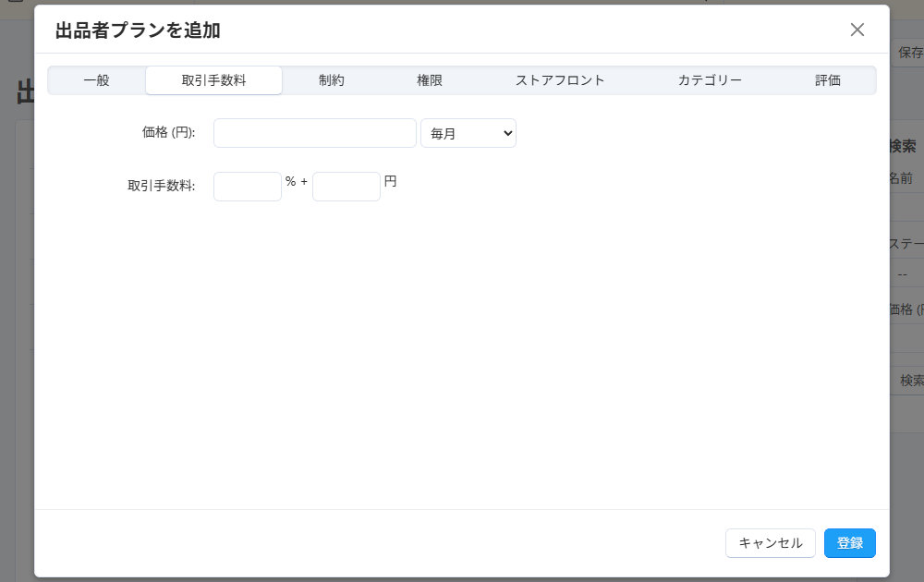Click the 保存 button behind the dialog
The image size is (924, 582).
point(909,53)
